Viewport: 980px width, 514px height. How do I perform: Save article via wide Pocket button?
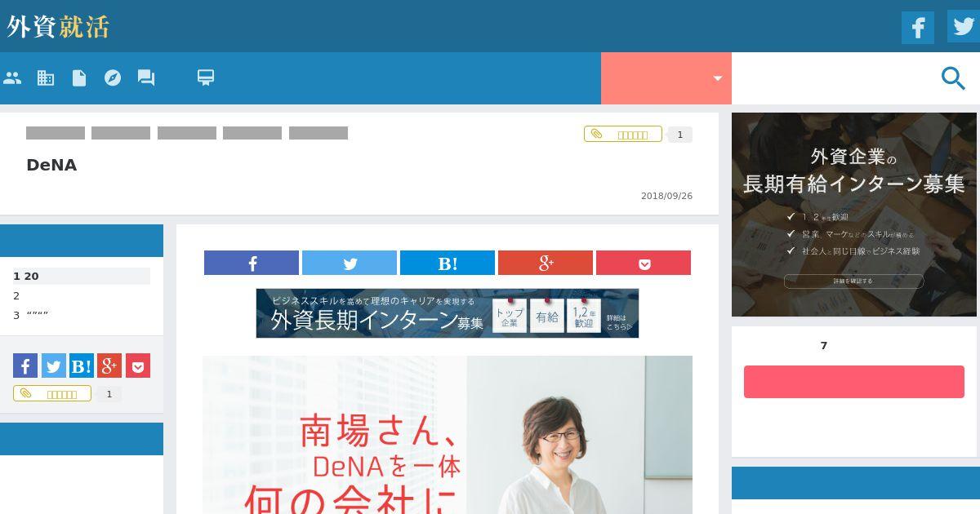coord(644,263)
